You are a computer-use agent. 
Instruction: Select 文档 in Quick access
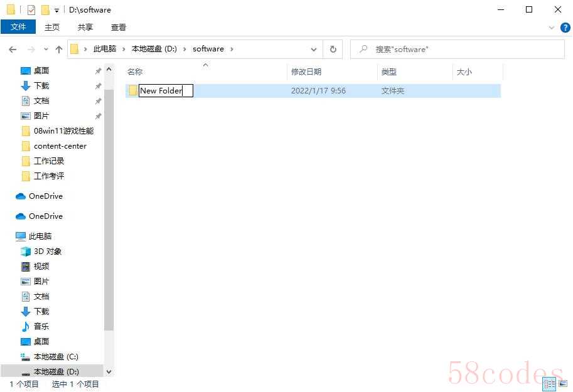tap(41, 101)
